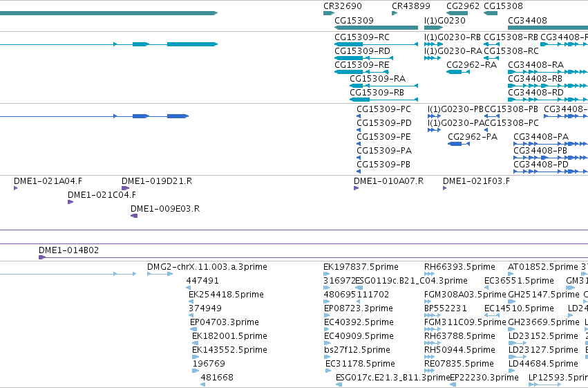The width and height of the screenshot is (588, 388).
Task: Select protein l(1)G0230-PB
Action: tap(434, 116)
